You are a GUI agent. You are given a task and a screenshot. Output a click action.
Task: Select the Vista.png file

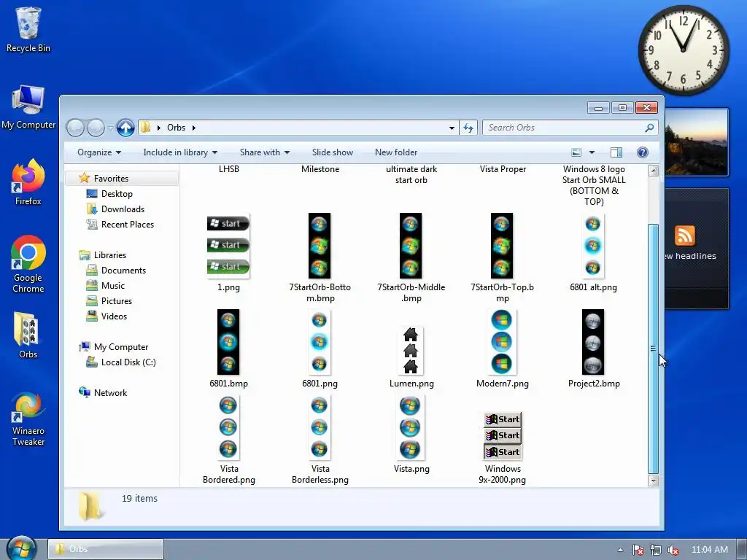coord(411,435)
